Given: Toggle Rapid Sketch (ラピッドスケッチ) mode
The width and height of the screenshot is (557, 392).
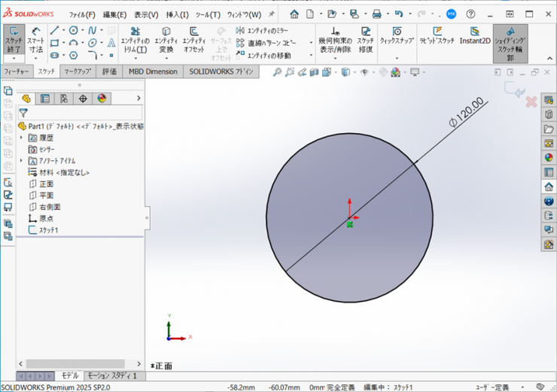Looking at the screenshot, I should 437,36.
